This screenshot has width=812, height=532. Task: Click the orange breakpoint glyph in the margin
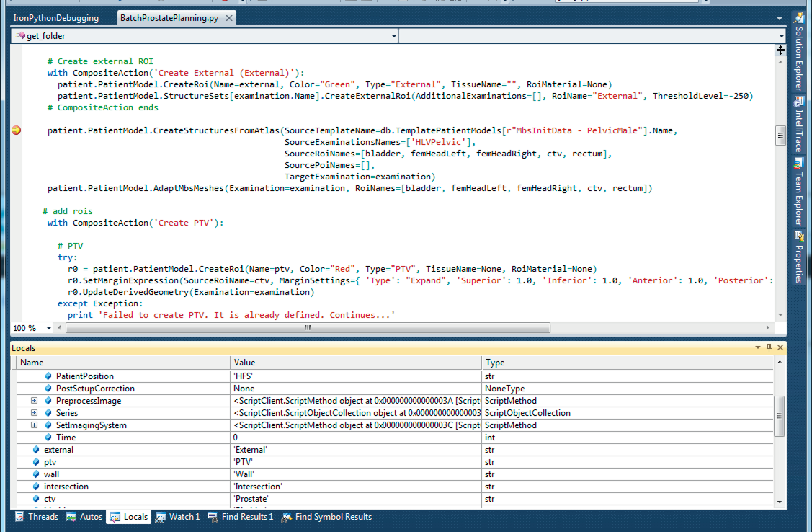[x=16, y=130]
